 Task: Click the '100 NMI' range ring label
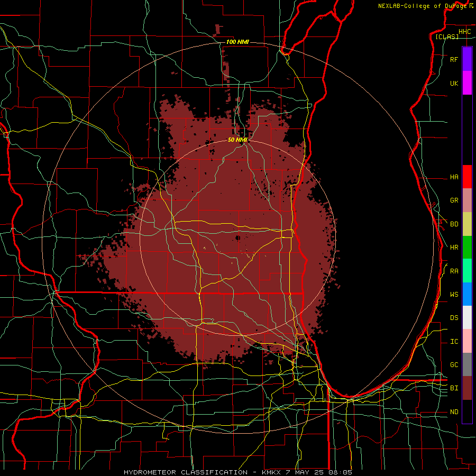click(x=237, y=42)
